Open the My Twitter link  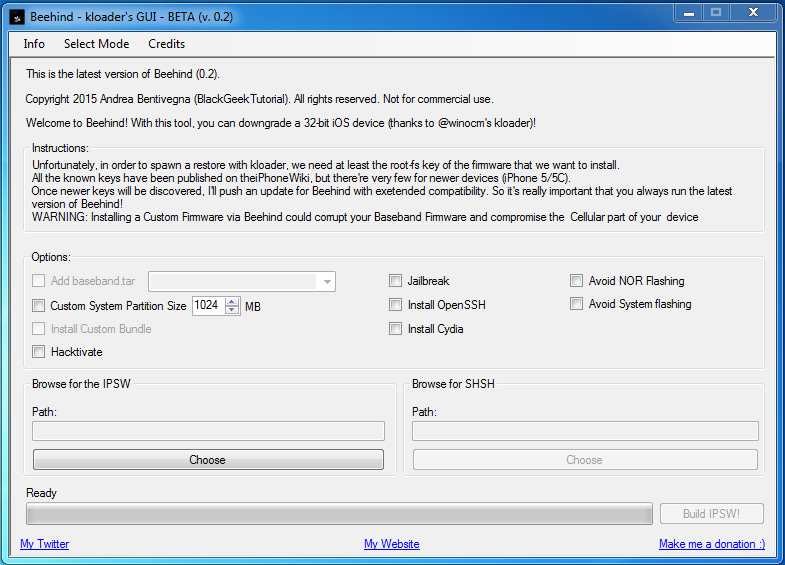(x=45, y=544)
